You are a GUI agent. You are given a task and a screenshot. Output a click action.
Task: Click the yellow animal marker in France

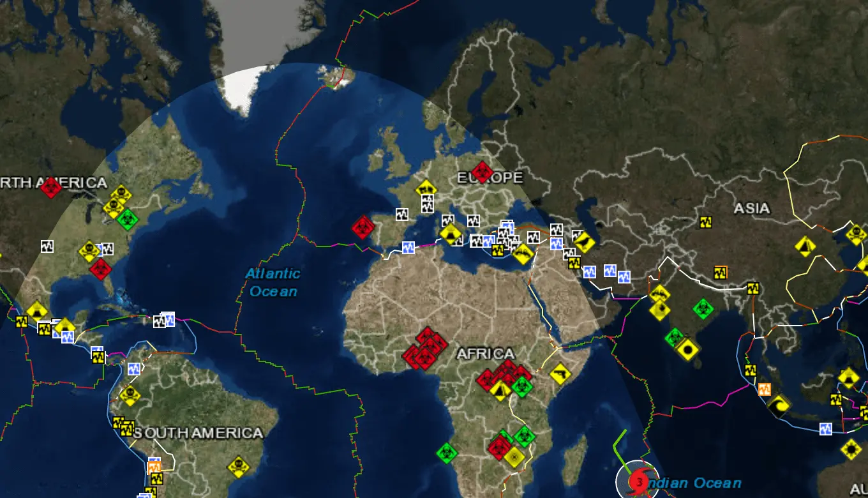pyautogui.click(x=426, y=189)
